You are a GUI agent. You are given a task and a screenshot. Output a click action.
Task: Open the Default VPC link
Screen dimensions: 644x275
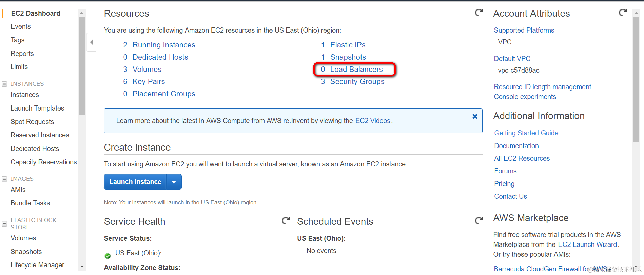point(512,59)
